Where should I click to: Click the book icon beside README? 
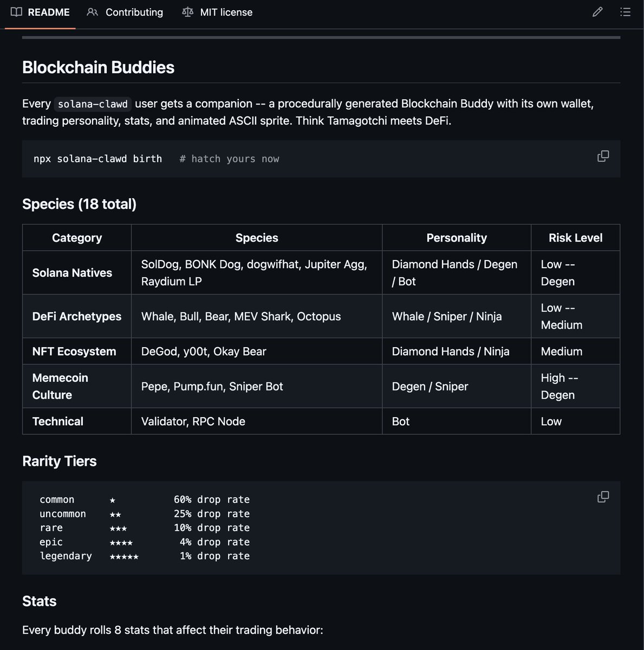tap(17, 12)
